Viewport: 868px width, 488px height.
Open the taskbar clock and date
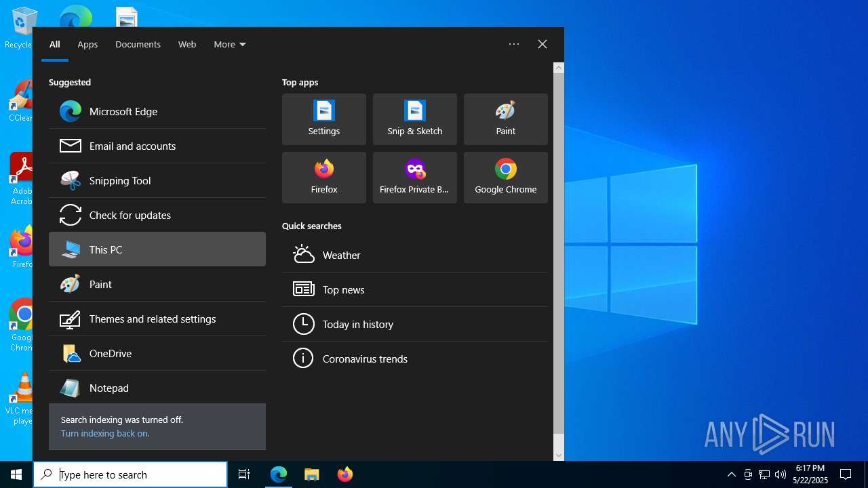click(x=810, y=474)
